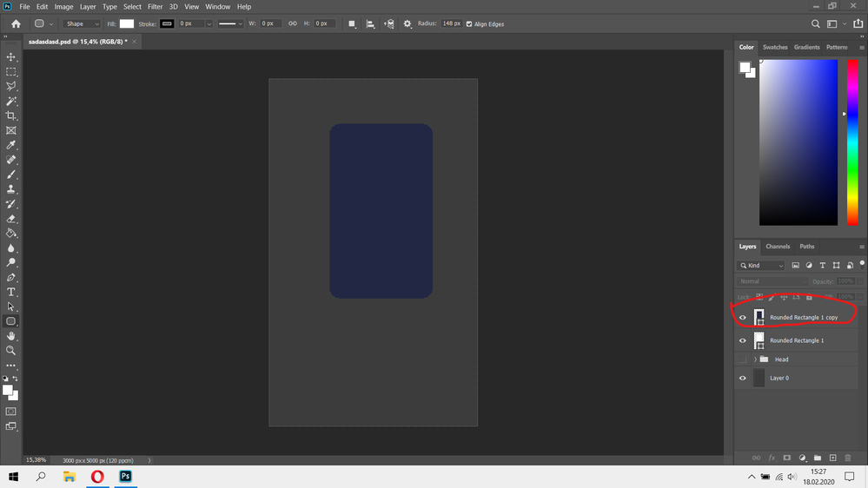Show the Head group

click(x=743, y=359)
